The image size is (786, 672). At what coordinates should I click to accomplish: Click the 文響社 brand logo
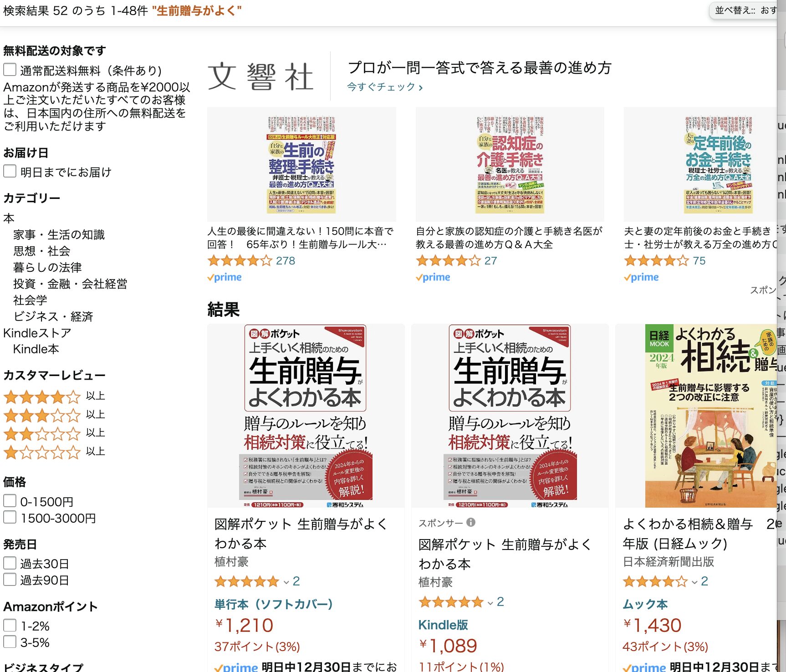[x=261, y=76]
